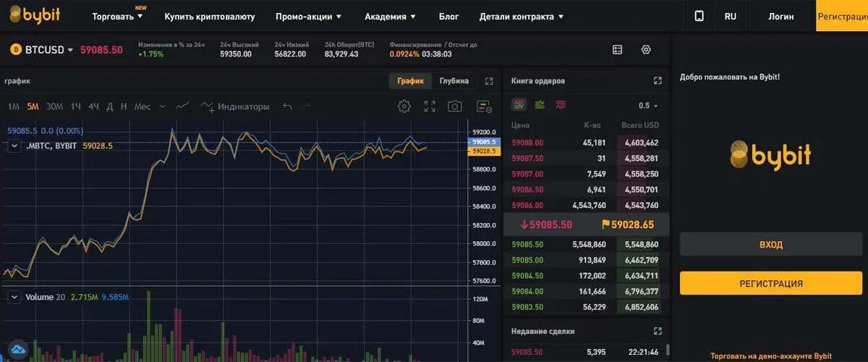Expand the chart panel to fullscreen
Viewport: 868px width, 362px height.
(489, 81)
